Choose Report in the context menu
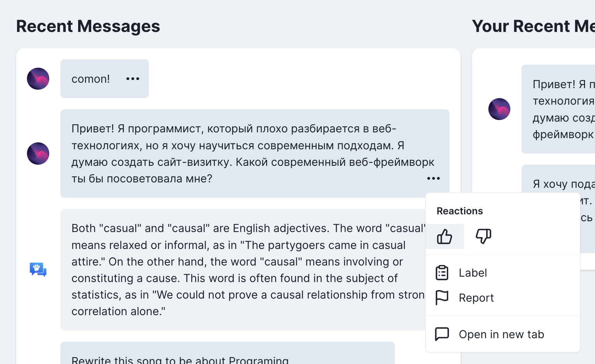 [476, 297]
